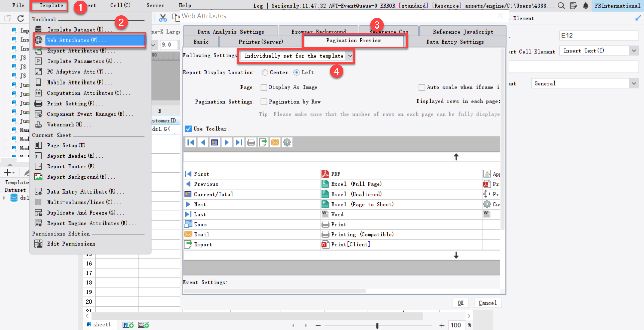Expand the ds1 dataset tree node
Viewport: 644px width, 330px height.
4,198
